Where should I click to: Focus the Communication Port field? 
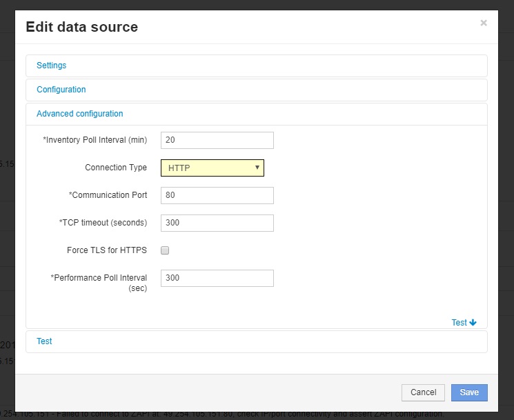217,195
